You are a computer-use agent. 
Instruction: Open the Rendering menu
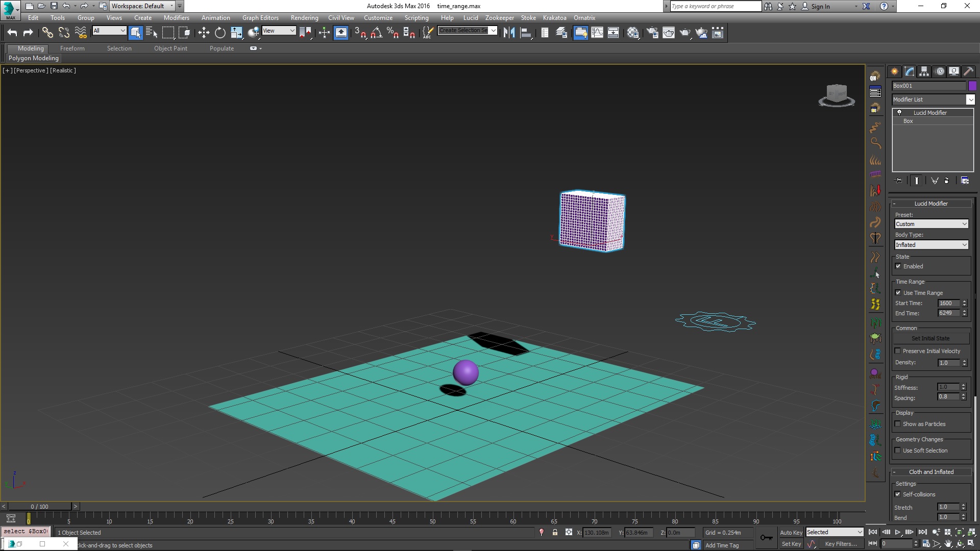(304, 18)
